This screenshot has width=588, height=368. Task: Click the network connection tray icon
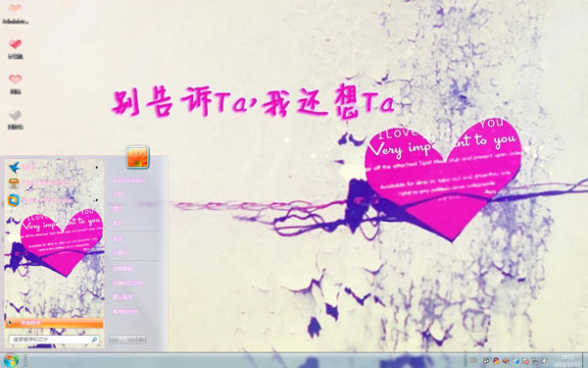(535, 361)
